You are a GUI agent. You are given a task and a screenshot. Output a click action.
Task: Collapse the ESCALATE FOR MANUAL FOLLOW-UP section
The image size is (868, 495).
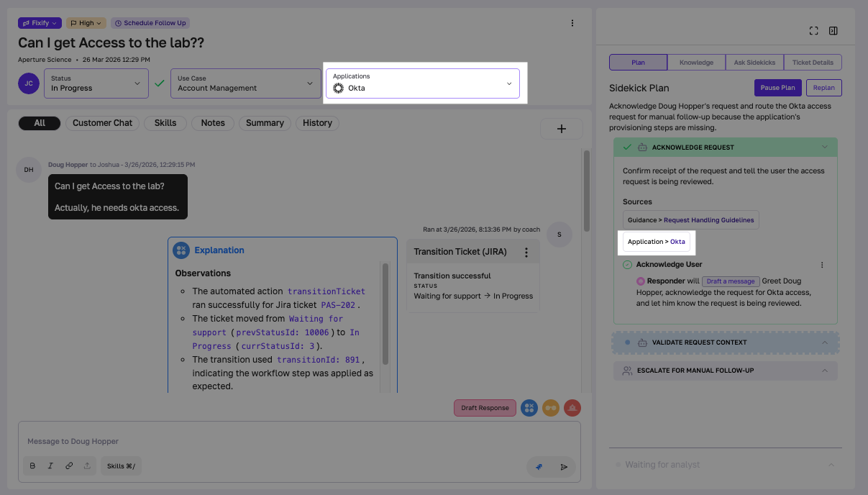[825, 370]
